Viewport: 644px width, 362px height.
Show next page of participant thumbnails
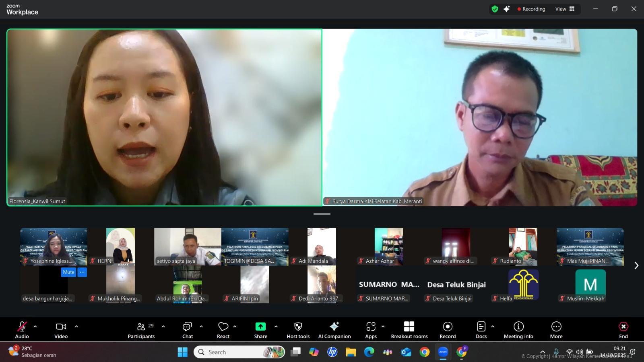pos(636,265)
